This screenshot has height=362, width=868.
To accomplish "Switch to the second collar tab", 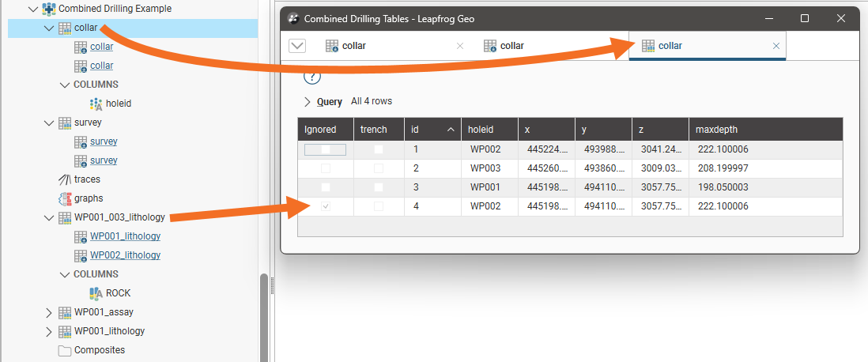I will pos(511,46).
